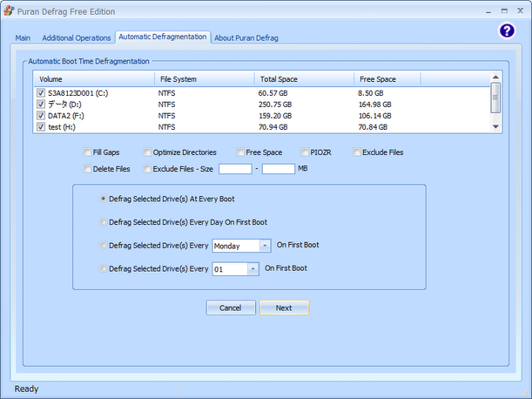Click the volume list scrollbar thumb

click(x=495, y=98)
